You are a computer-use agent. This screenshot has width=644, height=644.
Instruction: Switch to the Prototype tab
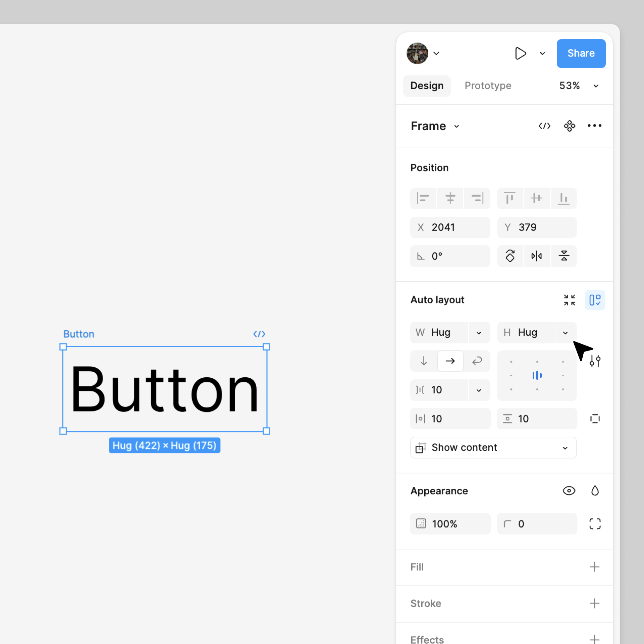(488, 86)
